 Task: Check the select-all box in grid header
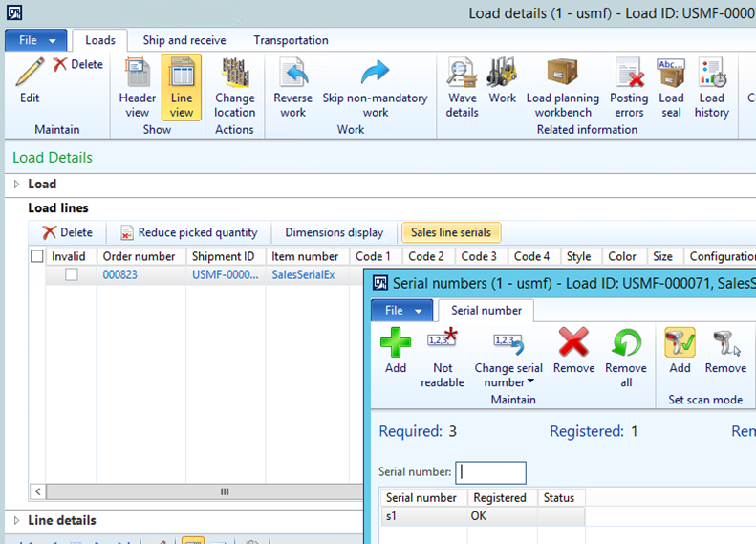click(37, 256)
